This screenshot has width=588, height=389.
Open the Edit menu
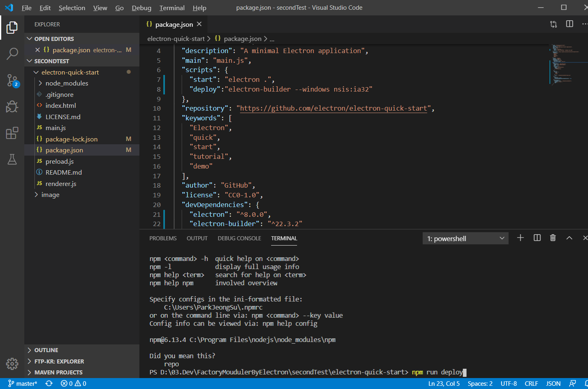pos(45,8)
